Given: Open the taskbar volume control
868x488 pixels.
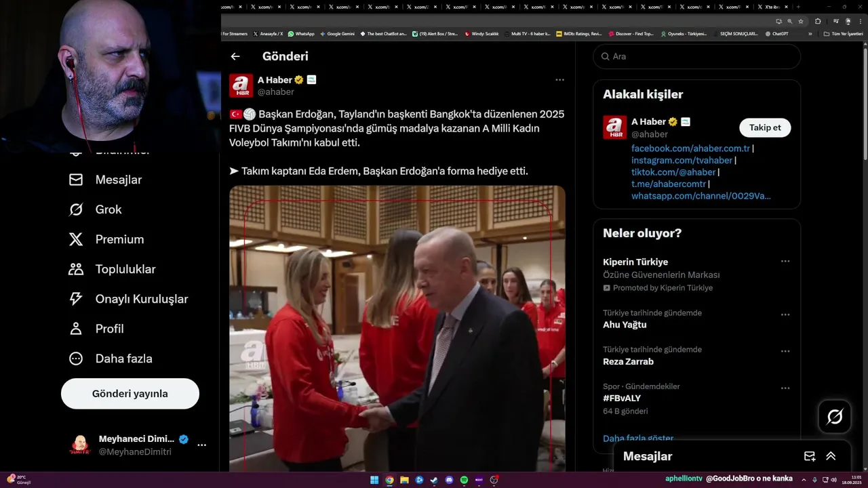Looking at the screenshot, I should (x=833, y=480).
